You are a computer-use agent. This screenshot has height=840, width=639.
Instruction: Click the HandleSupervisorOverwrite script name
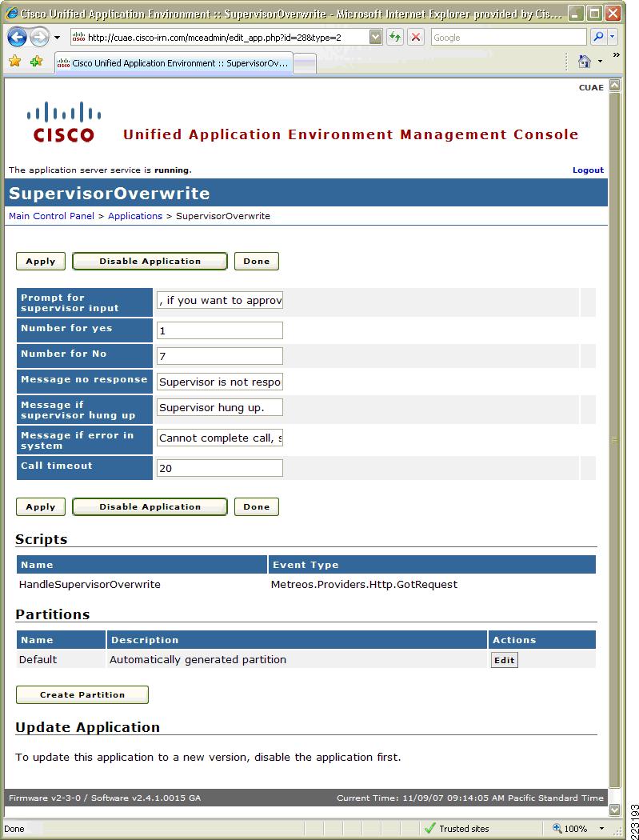90,585
